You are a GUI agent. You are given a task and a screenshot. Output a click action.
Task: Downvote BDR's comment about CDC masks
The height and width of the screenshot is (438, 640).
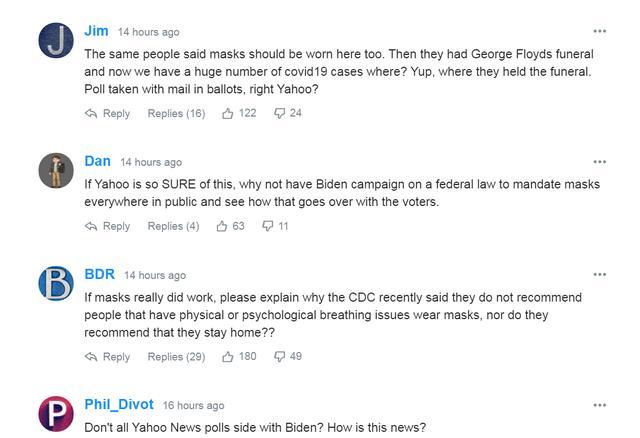(x=279, y=357)
